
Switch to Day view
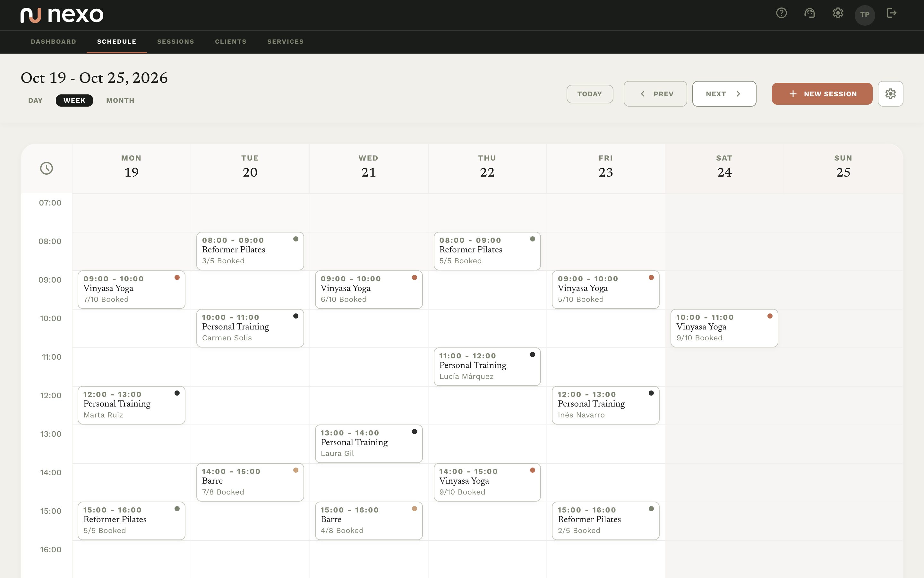tap(35, 101)
